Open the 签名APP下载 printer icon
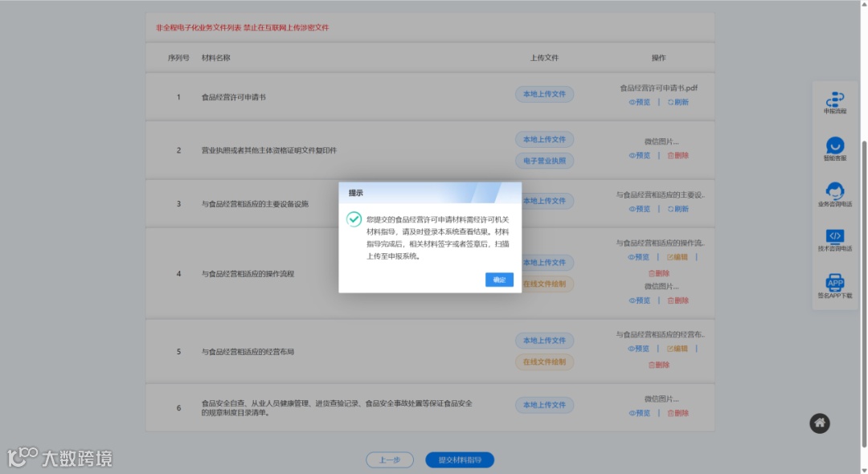Screen dimensions: 868x474 click(835, 283)
